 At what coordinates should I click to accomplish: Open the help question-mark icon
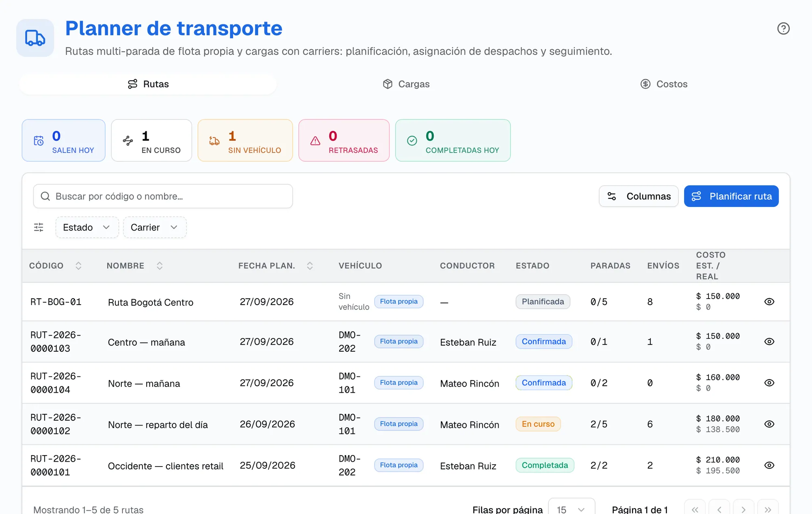[x=783, y=28]
